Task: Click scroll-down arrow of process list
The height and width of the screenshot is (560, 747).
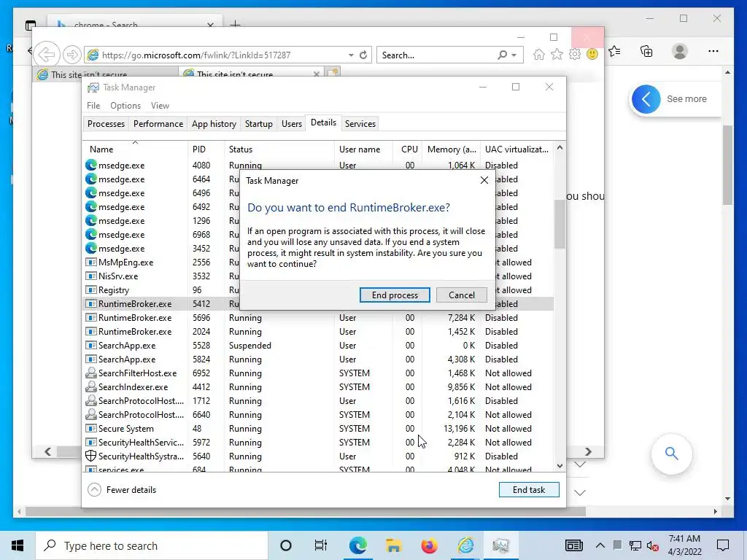Action: (560, 466)
